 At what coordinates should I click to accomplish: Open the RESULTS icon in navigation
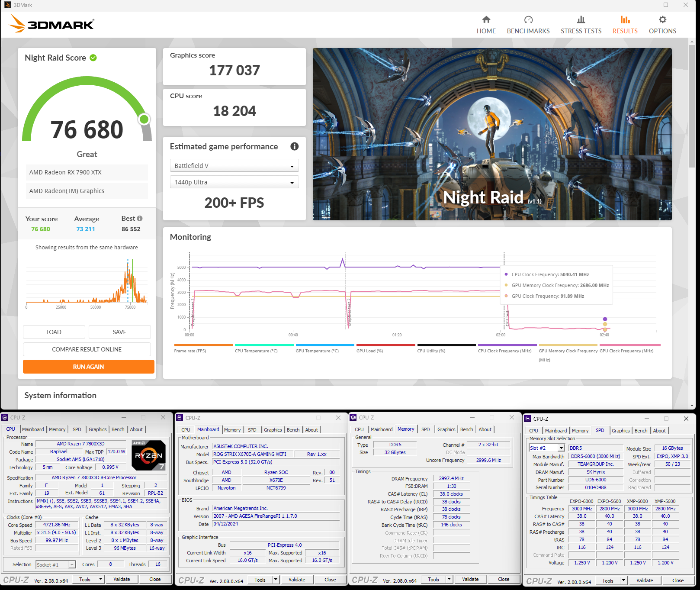(x=625, y=20)
